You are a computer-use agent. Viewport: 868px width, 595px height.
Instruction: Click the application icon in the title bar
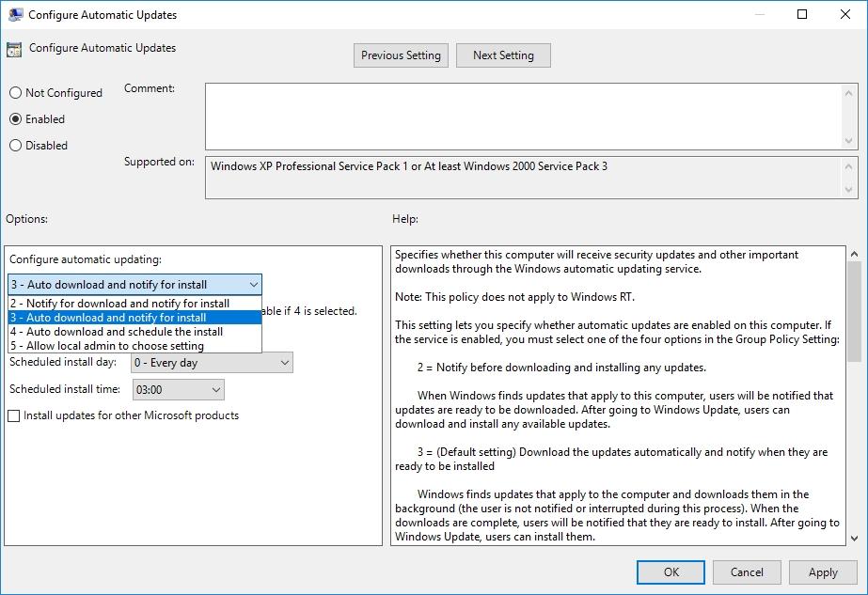click(x=13, y=13)
